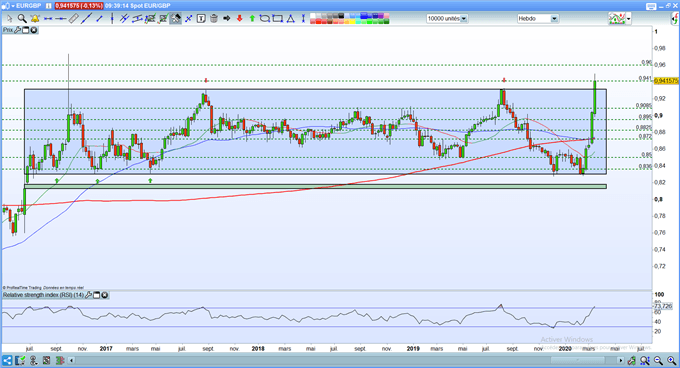680x368 pixels.
Task: Select the ruler measurement tool
Action: pos(74,19)
